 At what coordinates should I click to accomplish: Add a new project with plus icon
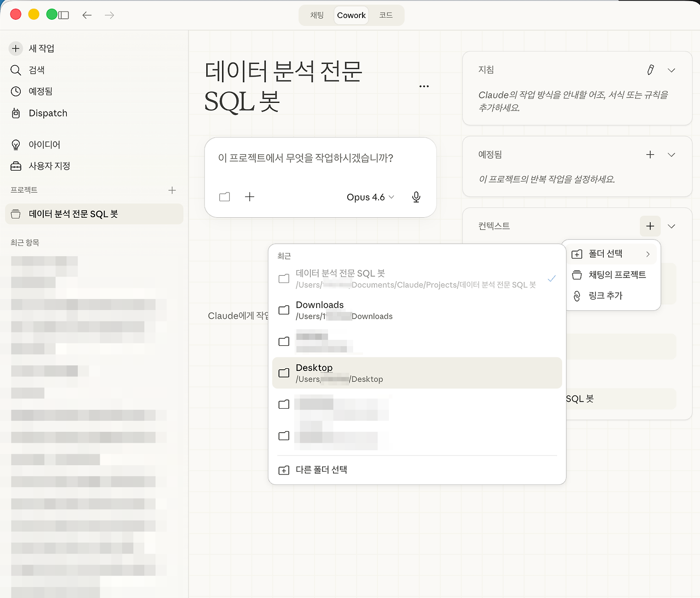click(x=172, y=190)
